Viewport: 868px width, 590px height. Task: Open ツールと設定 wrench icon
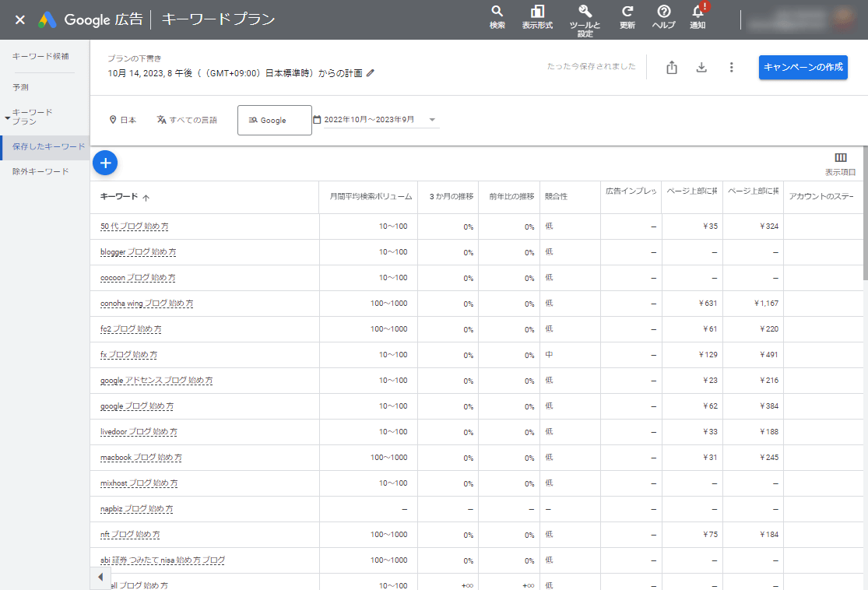(x=585, y=12)
